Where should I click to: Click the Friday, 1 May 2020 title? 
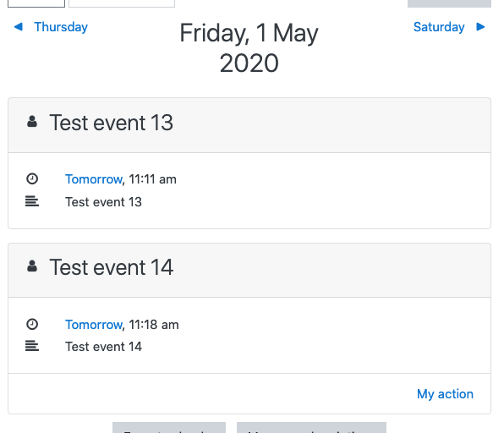(x=249, y=47)
